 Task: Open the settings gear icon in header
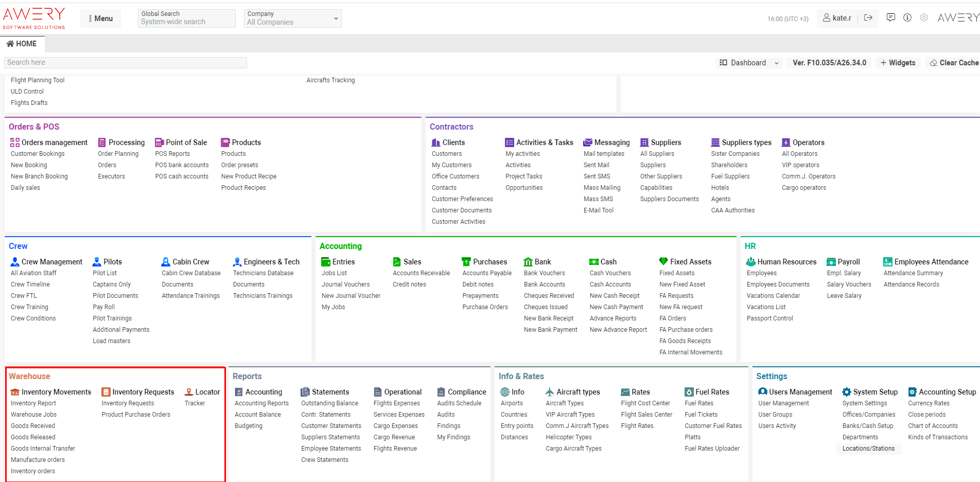tap(924, 18)
